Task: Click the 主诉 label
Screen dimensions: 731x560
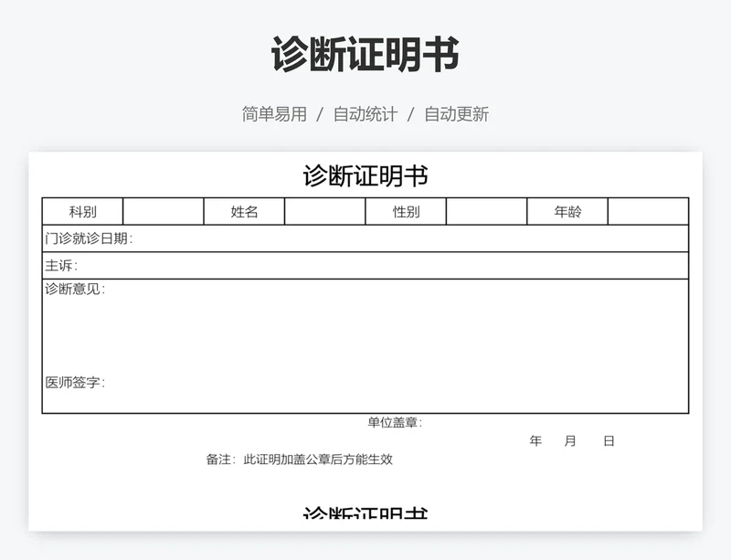Action: click(61, 266)
